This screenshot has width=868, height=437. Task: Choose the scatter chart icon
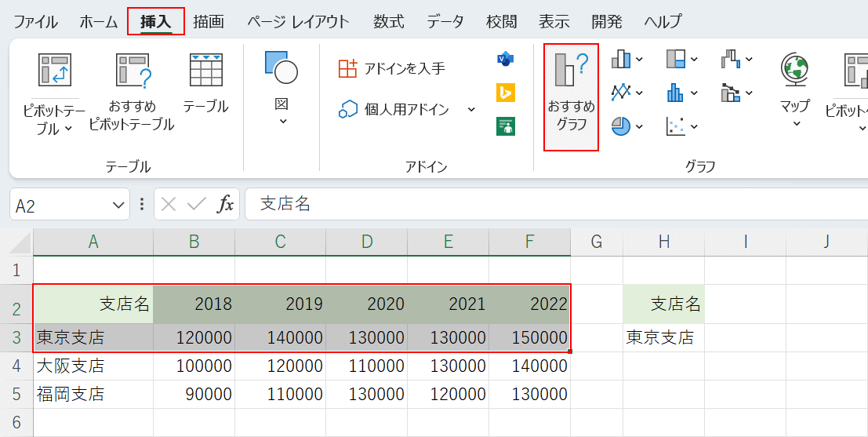click(676, 126)
